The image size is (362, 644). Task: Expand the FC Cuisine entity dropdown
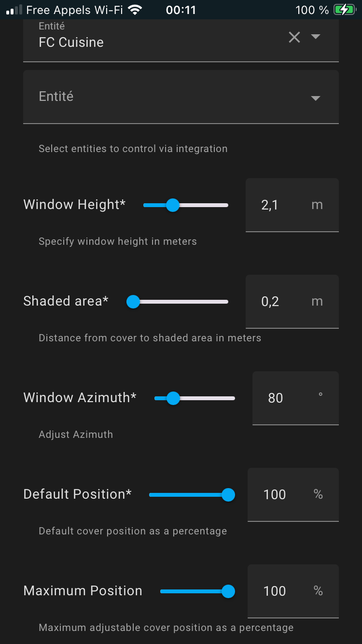[x=316, y=37]
